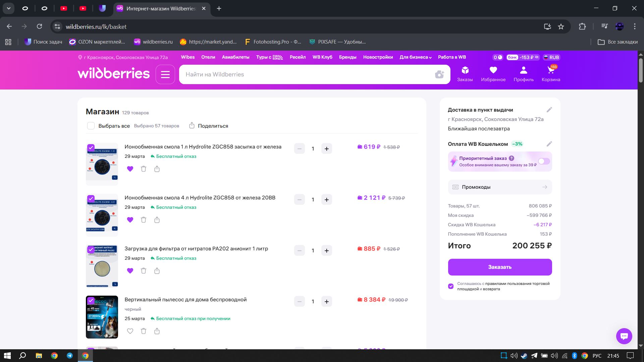
Task: Click the share icon under the 4 л Hydrolite resin
Action: [157, 220]
